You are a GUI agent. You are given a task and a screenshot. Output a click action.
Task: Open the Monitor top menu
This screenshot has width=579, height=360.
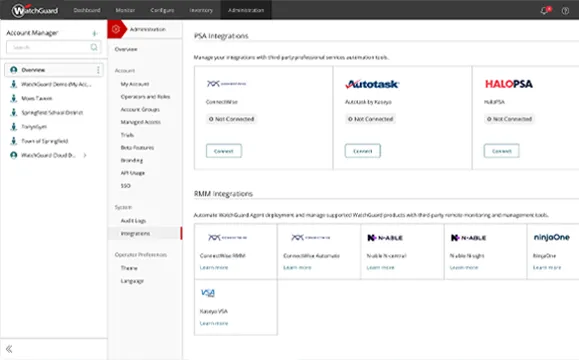tap(125, 10)
